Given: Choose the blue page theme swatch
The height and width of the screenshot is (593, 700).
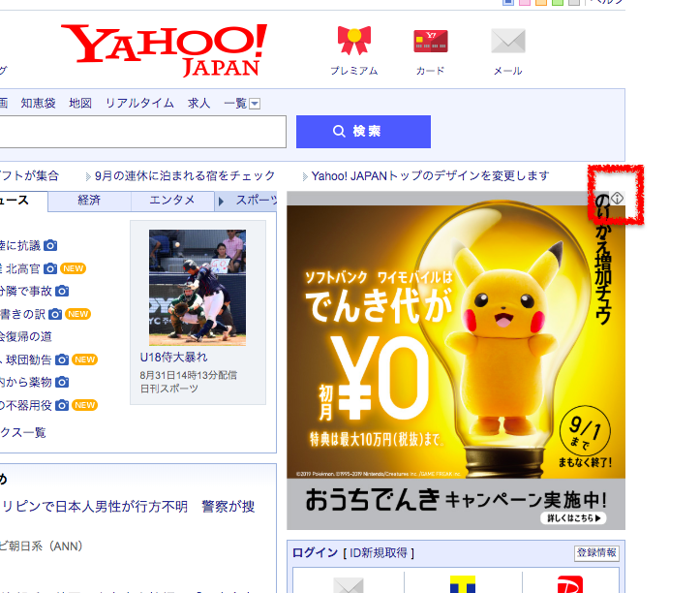Looking at the screenshot, I should point(508,2).
